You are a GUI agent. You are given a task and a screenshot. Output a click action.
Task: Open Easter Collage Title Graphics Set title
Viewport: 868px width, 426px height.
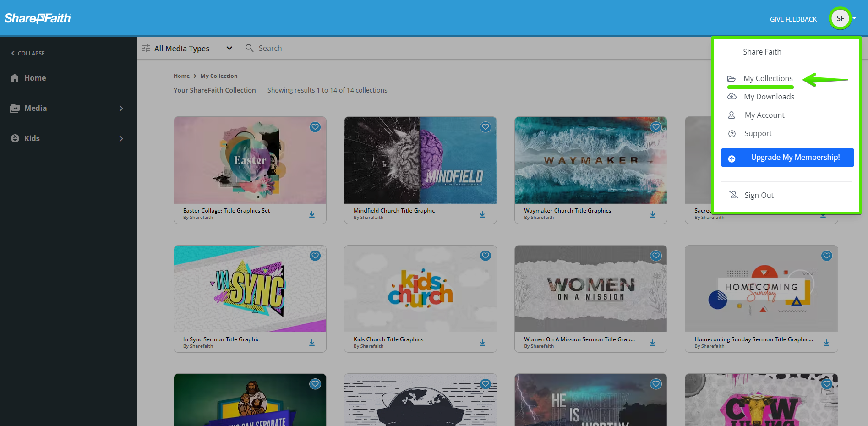(226, 211)
